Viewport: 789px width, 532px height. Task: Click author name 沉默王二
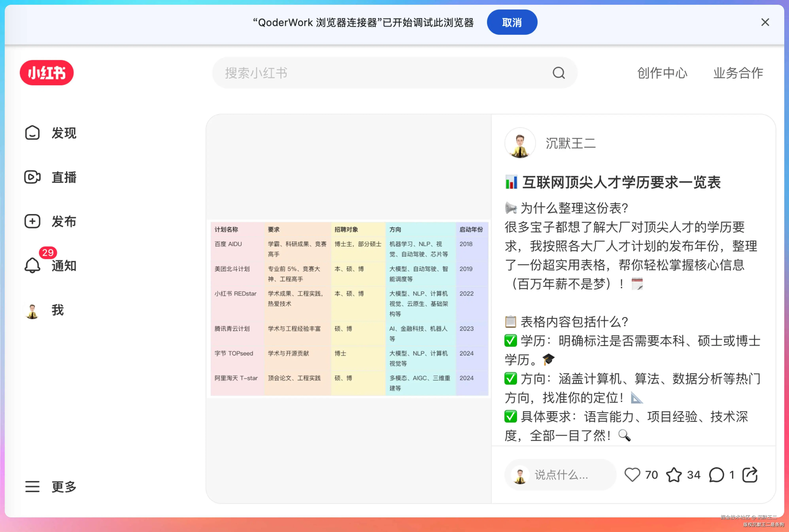tap(570, 144)
